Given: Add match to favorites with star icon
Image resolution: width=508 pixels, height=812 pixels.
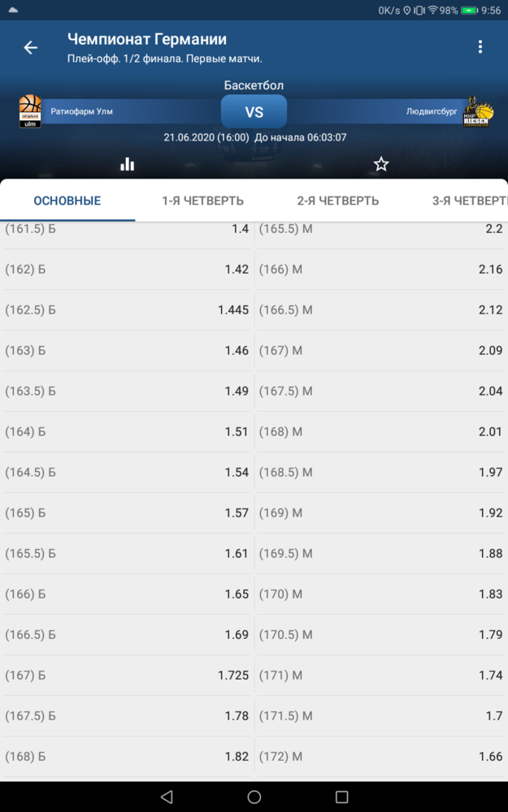Looking at the screenshot, I should click(x=381, y=164).
